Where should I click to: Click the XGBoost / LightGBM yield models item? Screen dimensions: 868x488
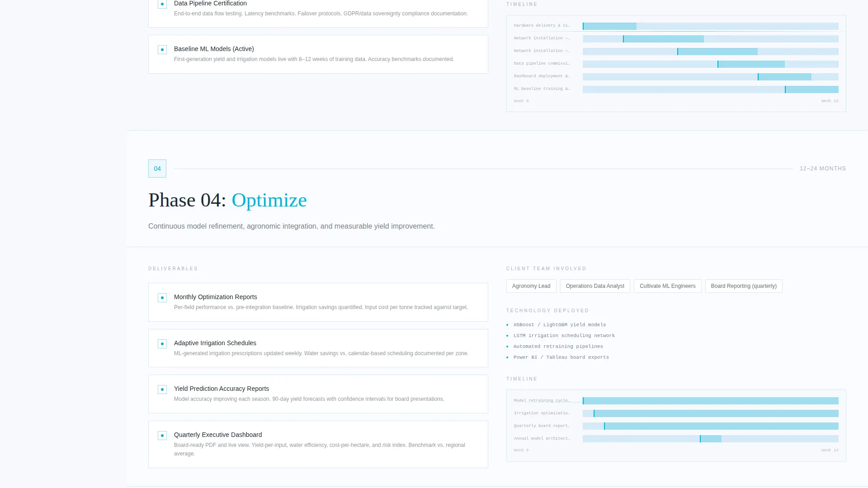pyautogui.click(x=560, y=325)
